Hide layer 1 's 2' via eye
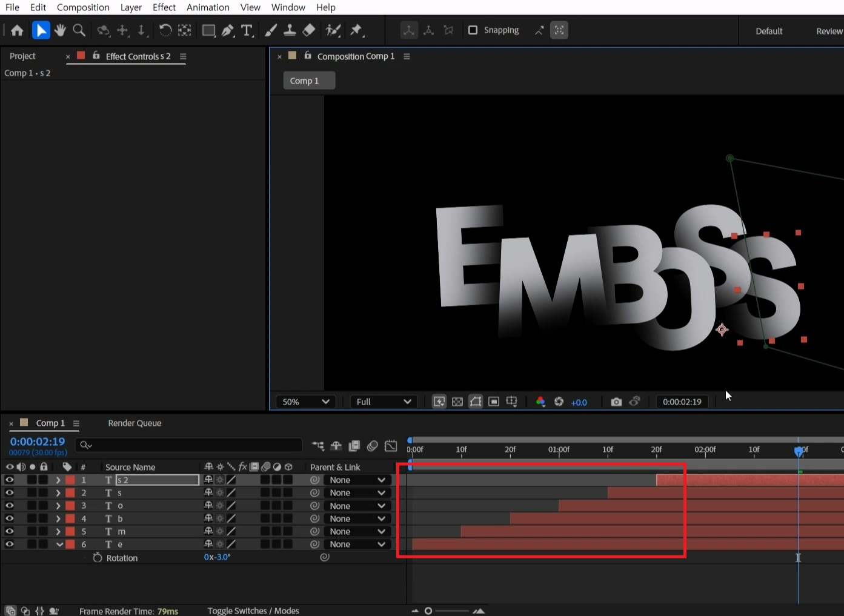Screen dimensions: 844x616 [9, 480]
